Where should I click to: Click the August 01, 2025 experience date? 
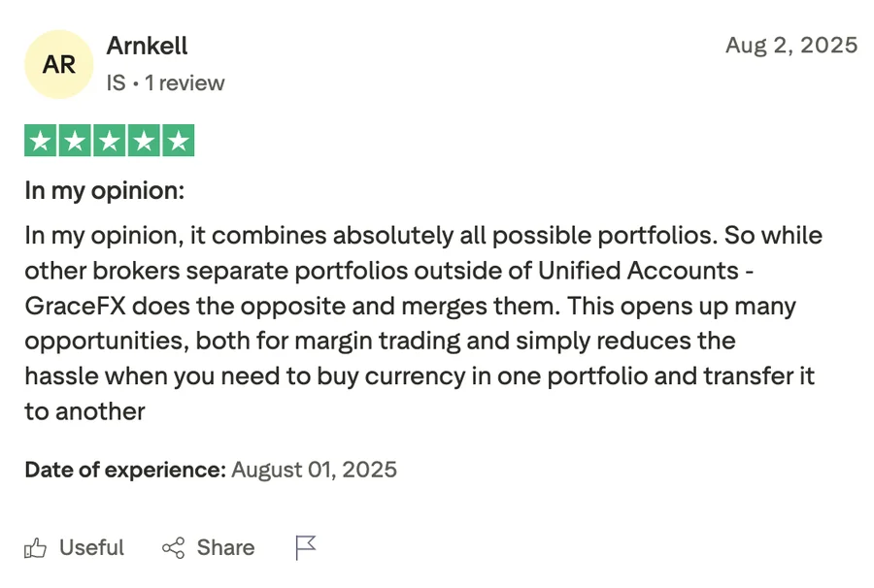point(314,470)
